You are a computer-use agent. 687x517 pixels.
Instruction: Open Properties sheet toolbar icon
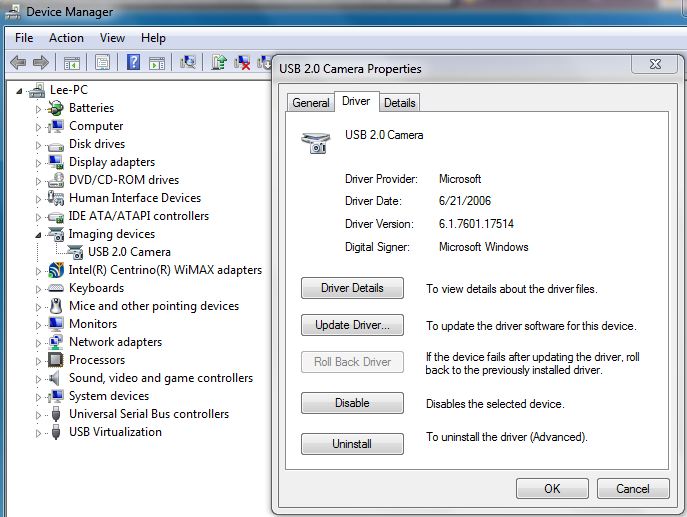tap(102, 63)
